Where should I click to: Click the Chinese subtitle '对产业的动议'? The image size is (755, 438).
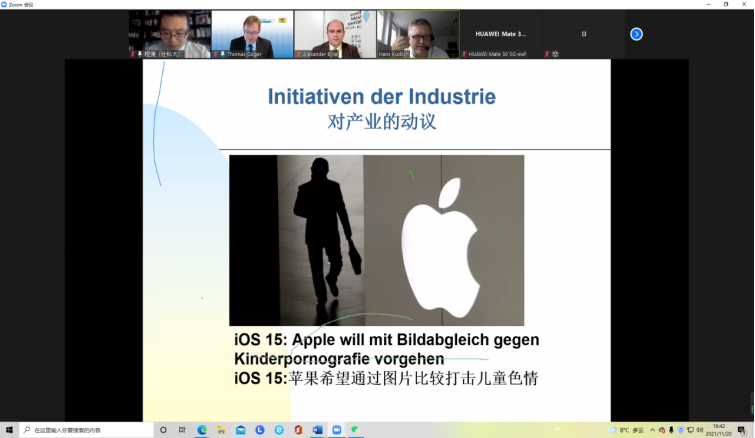pos(382,121)
